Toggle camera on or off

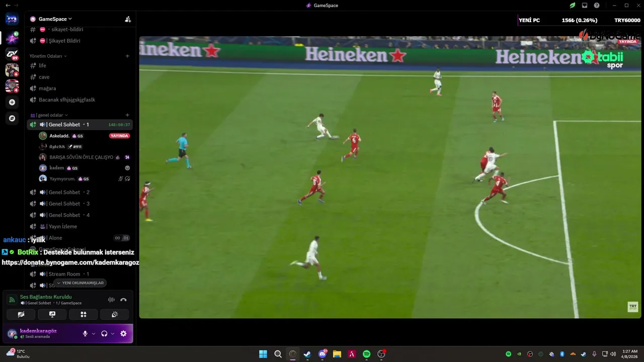point(21,314)
